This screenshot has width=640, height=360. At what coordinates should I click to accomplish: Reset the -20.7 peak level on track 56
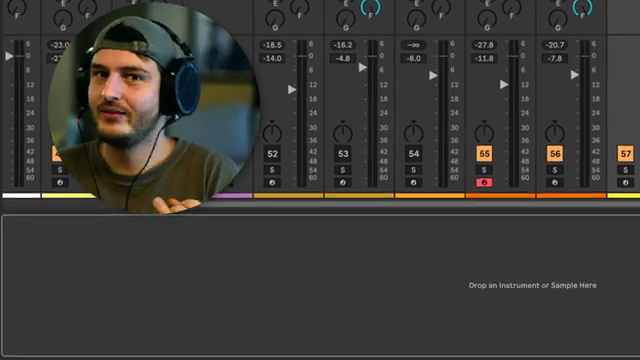point(555,45)
